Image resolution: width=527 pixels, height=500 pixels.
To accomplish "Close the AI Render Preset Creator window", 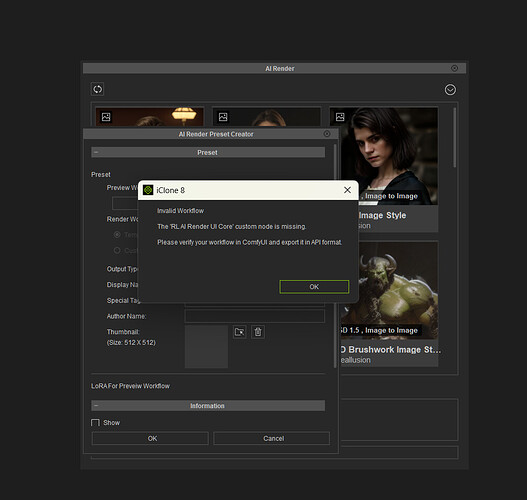I will [x=327, y=134].
